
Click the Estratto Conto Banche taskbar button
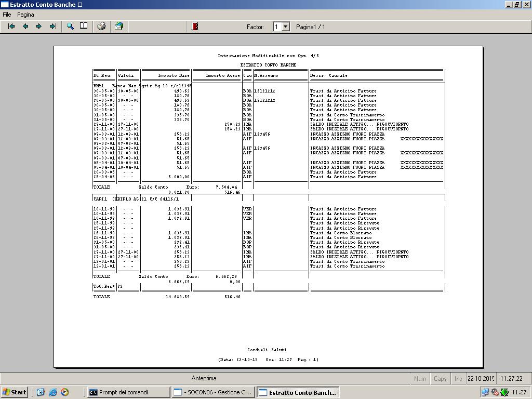click(x=298, y=392)
